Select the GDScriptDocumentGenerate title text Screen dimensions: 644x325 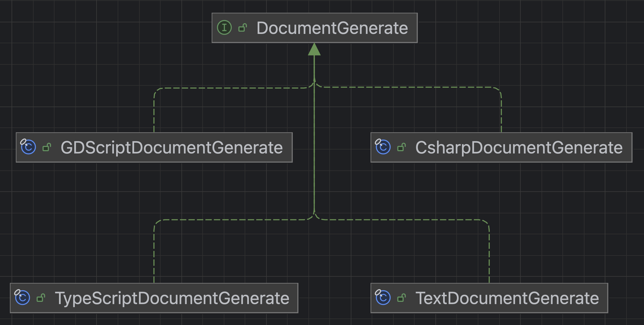(x=172, y=147)
